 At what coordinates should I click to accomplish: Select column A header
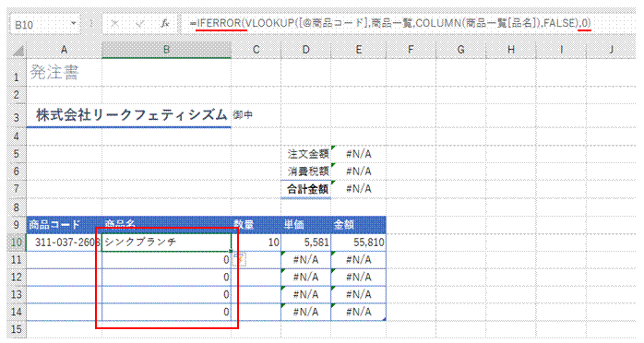[64, 50]
